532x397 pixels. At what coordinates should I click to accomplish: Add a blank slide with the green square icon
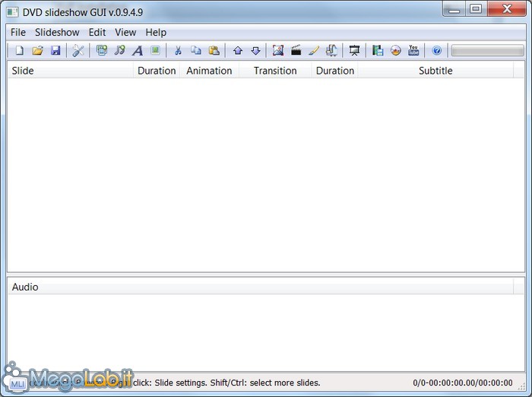pyautogui.click(x=155, y=51)
